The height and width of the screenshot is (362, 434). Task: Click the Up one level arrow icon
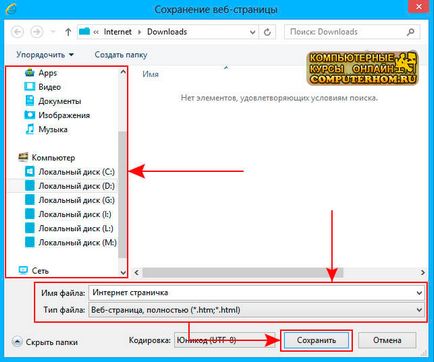[x=68, y=32]
